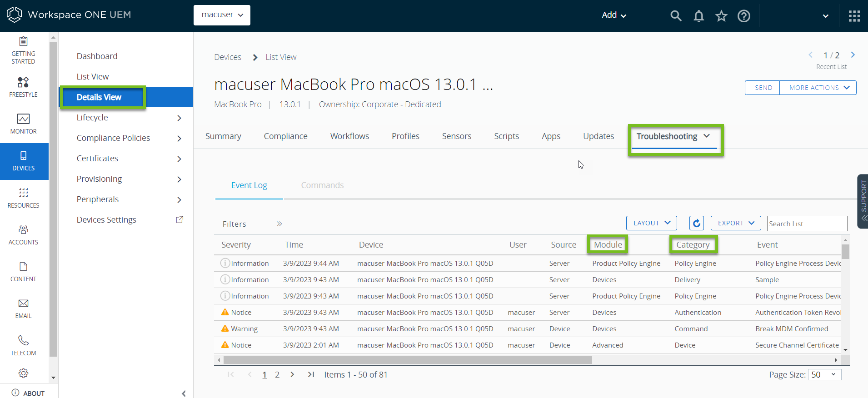This screenshot has height=398, width=868.
Task: Select the Devices sidebar section
Action: pyautogui.click(x=24, y=161)
